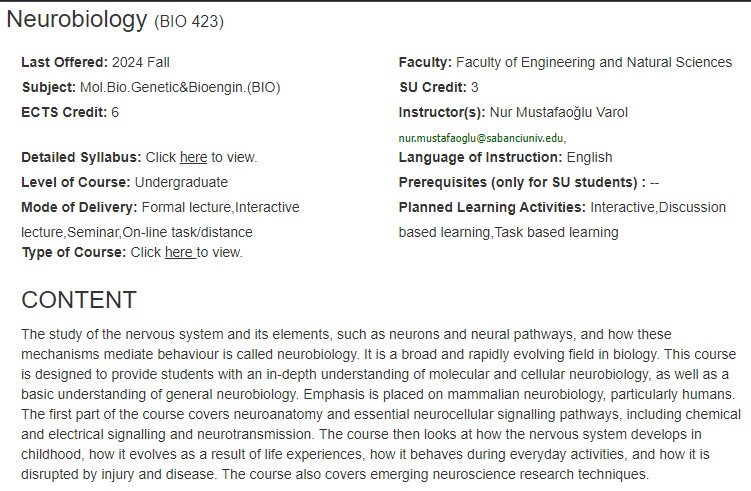
Task: Click the SU Credit label
Action: click(433, 87)
